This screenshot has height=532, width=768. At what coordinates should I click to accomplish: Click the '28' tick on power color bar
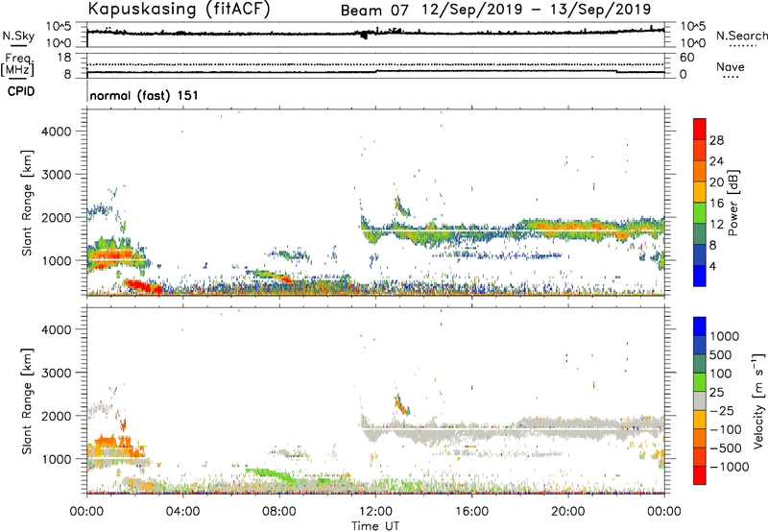(x=716, y=140)
